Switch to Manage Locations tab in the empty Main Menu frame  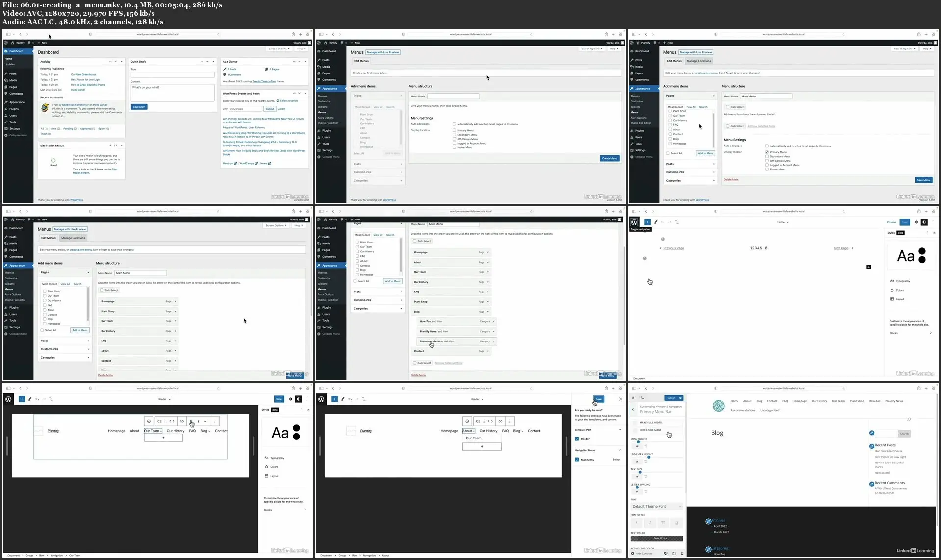coord(699,61)
